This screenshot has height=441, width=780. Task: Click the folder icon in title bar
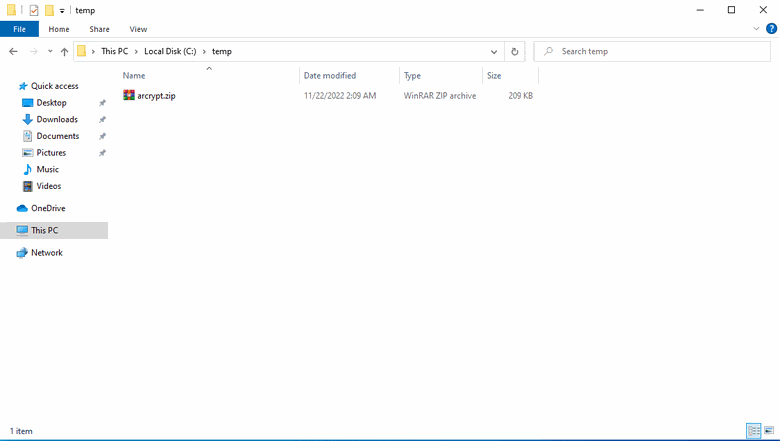point(11,10)
